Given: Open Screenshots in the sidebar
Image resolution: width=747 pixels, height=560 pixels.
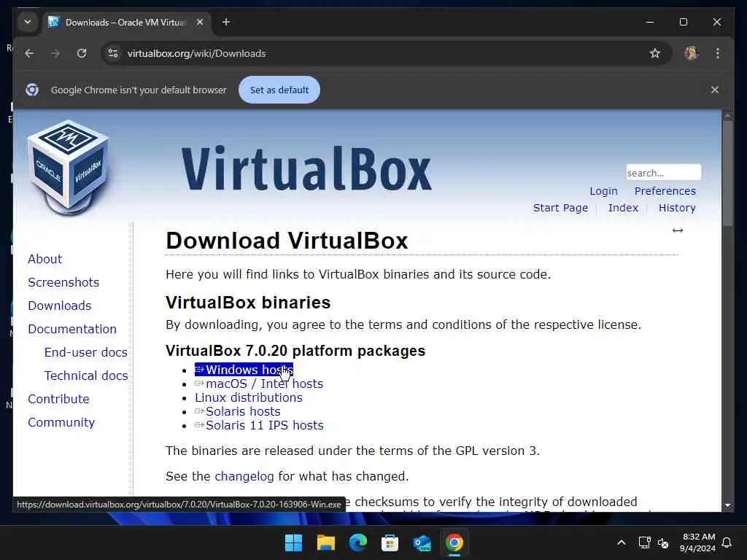Looking at the screenshot, I should click(63, 282).
